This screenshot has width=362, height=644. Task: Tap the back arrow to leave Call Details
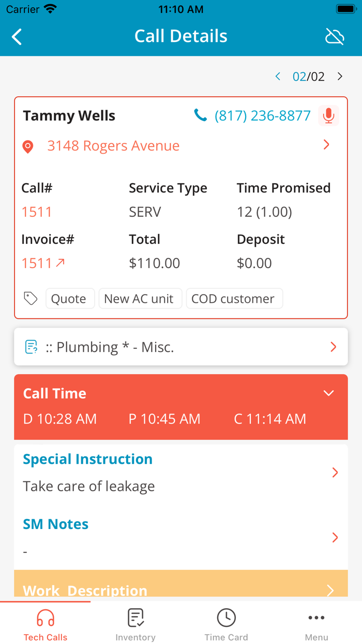(x=17, y=36)
